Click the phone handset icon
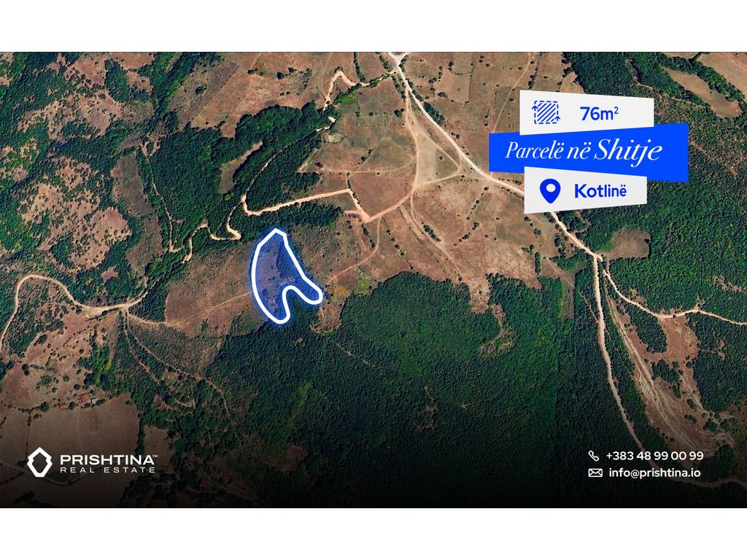This screenshot has width=747, height=560. [x=594, y=456]
